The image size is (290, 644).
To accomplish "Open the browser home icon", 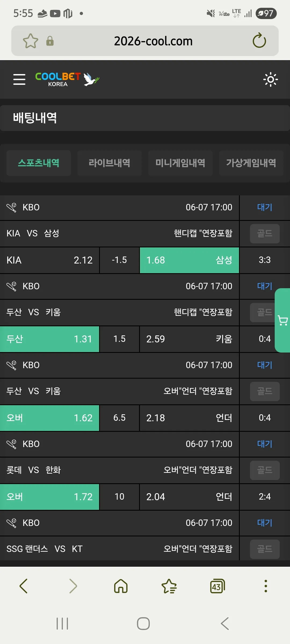I will click(x=121, y=586).
